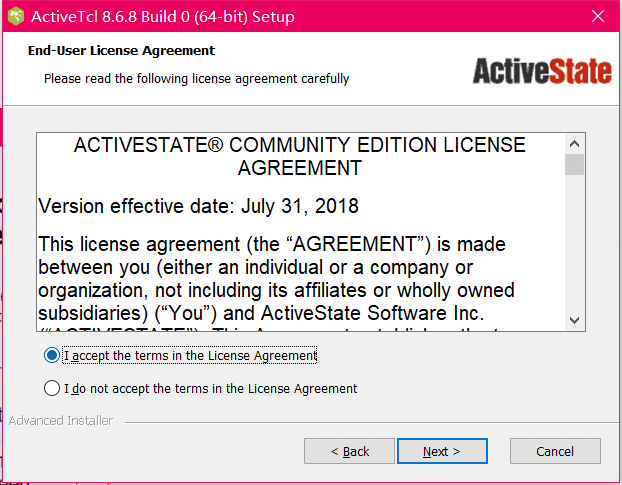Click the "Version effective date" line

pos(198,206)
